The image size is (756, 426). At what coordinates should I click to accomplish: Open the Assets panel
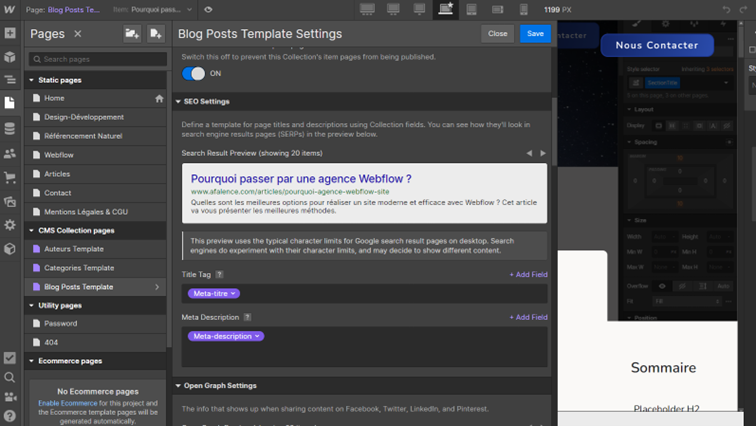(x=10, y=201)
